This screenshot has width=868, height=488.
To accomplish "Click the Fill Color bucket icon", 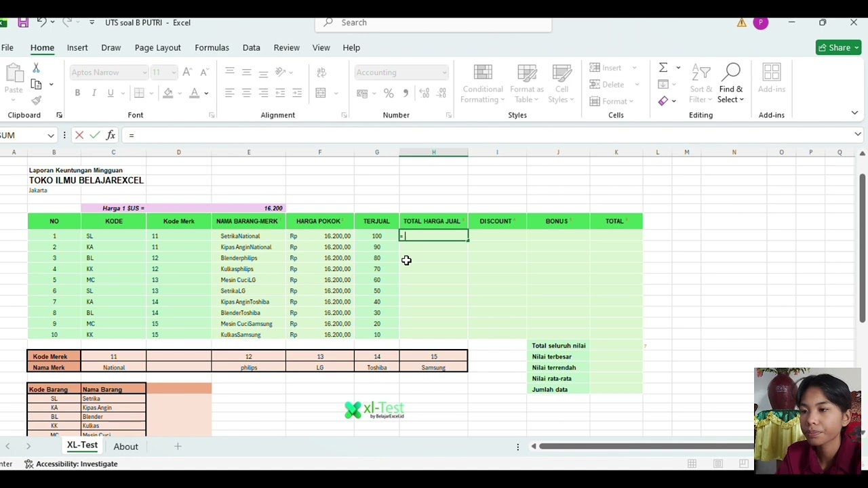I will tap(168, 93).
